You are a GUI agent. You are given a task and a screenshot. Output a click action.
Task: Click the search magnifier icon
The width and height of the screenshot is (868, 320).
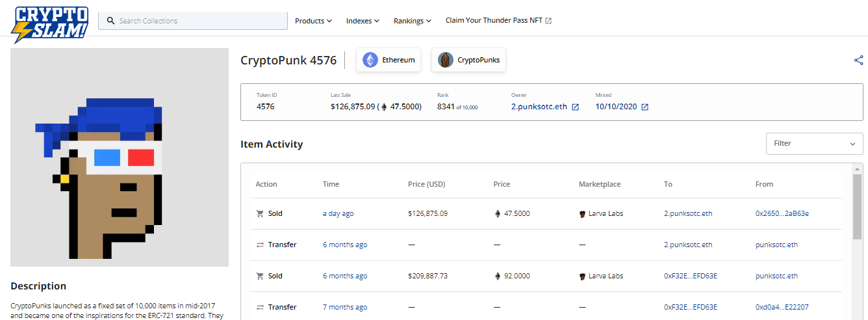[110, 21]
